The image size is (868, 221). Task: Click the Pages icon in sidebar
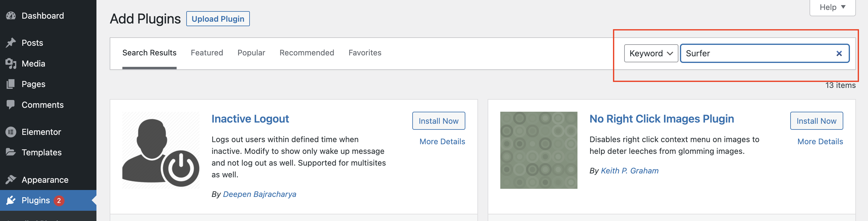click(x=11, y=84)
